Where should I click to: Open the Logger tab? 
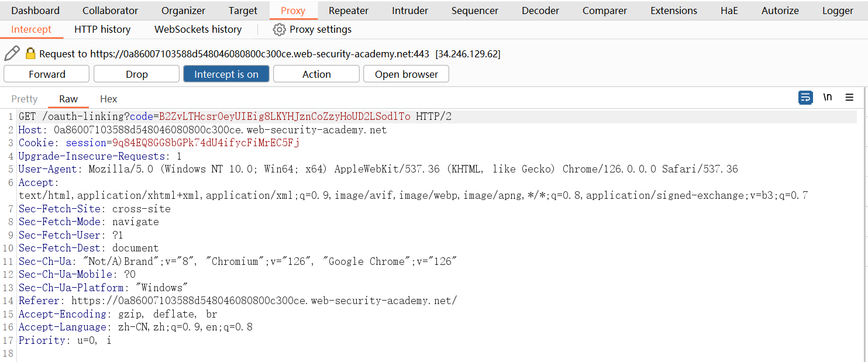(838, 11)
